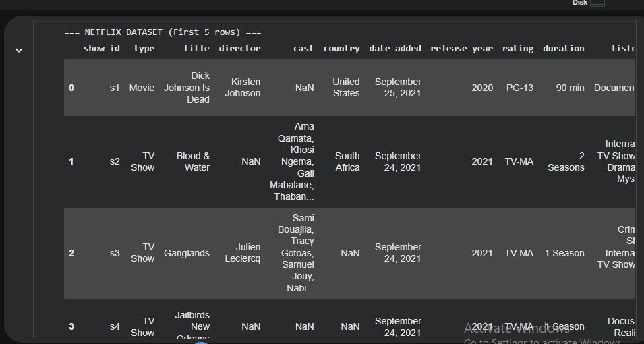Click the TV-MA rating in Blood & Water row
Image resolution: width=644 pixels, height=344 pixels.
point(519,161)
